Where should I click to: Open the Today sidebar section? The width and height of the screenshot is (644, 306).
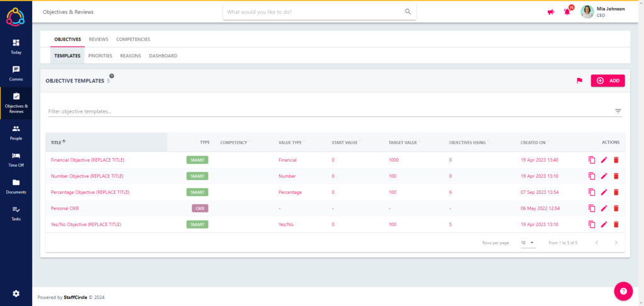coord(16,47)
